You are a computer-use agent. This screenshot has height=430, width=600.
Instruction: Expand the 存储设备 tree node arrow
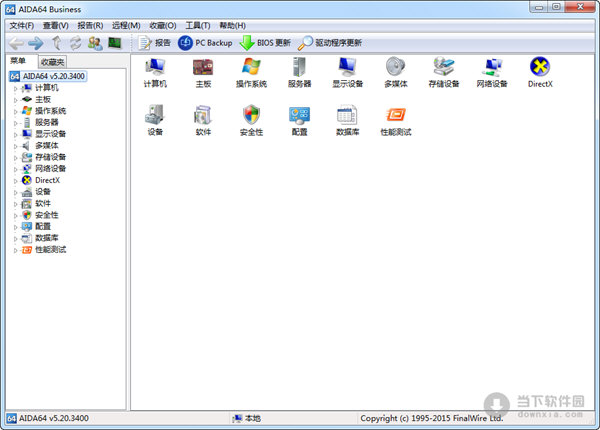[x=16, y=158]
